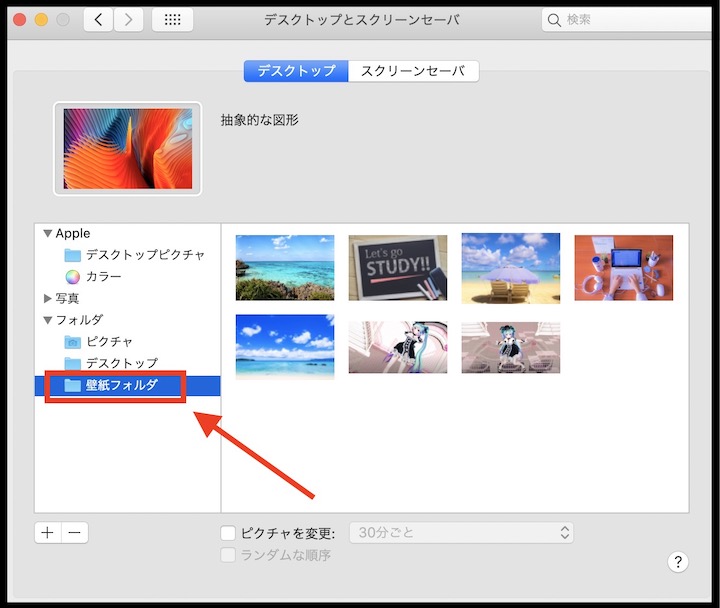Expand the 写真 section triangle
This screenshot has width=720, height=608.
(47, 298)
